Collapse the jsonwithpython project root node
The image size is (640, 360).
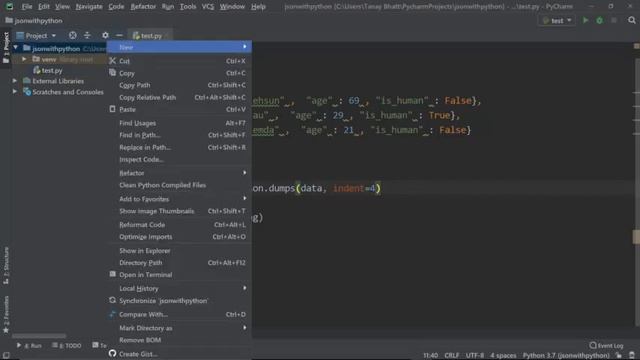click(16, 48)
